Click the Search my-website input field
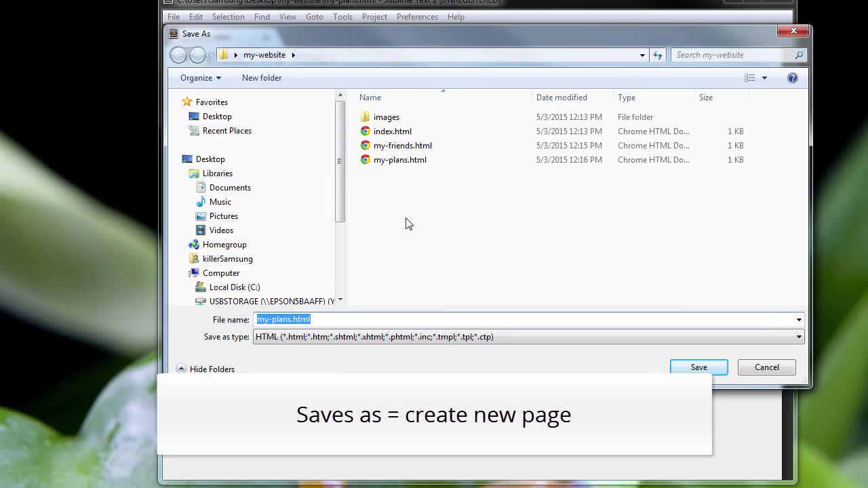This screenshot has width=868, height=488. click(733, 55)
